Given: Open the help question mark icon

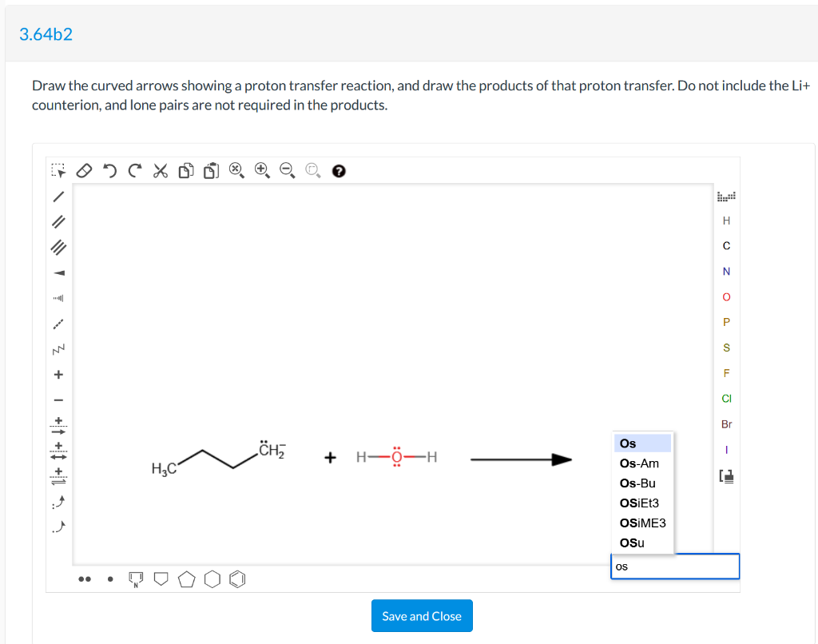Looking at the screenshot, I should pos(339,170).
